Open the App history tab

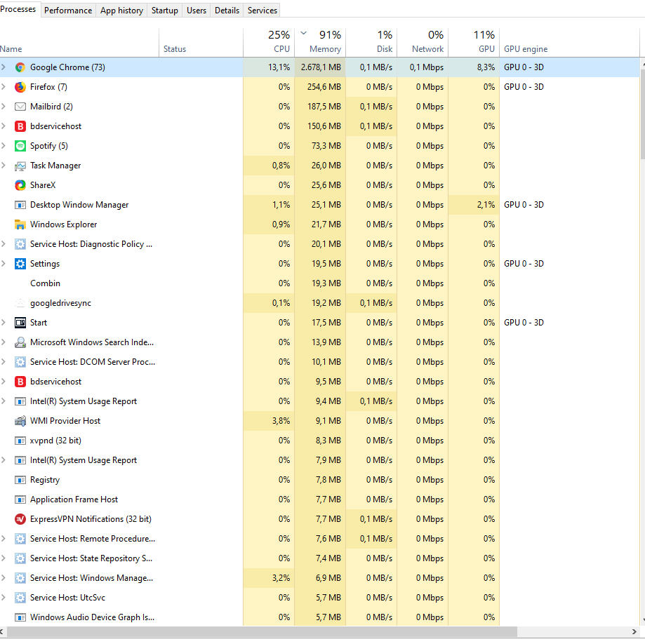click(x=121, y=11)
